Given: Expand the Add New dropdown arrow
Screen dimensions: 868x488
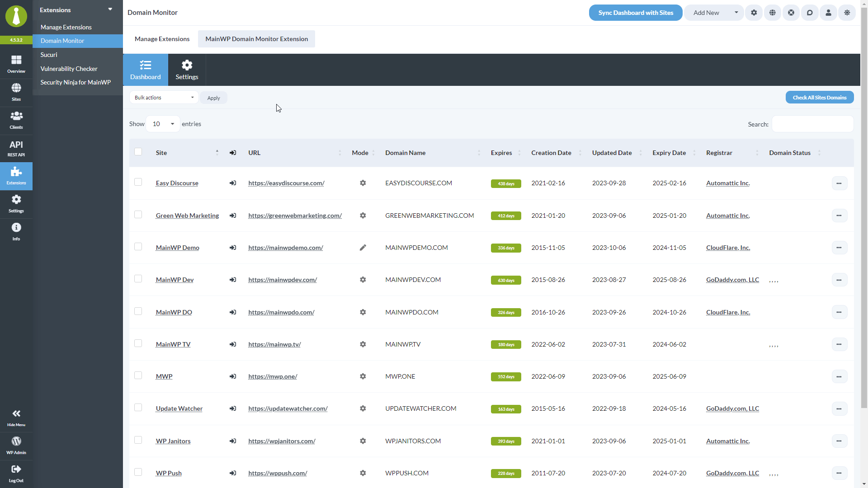Looking at the screenshot, I should coord(736,13).
